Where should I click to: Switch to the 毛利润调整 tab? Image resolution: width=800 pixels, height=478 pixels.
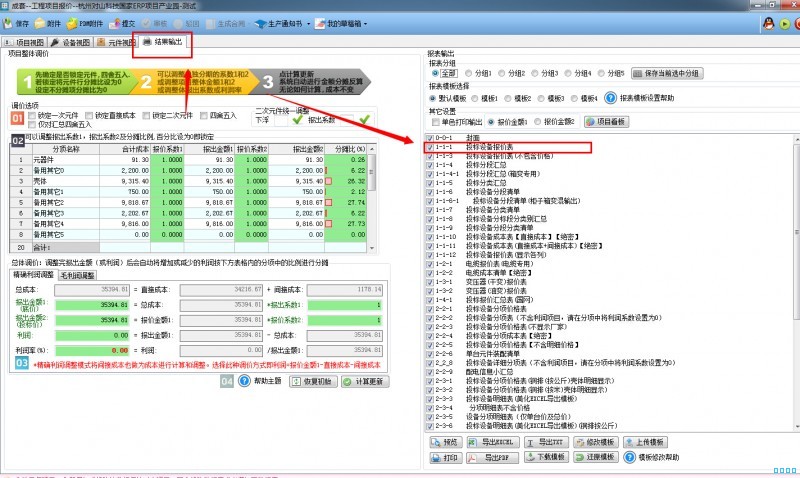tap(77, 275)
